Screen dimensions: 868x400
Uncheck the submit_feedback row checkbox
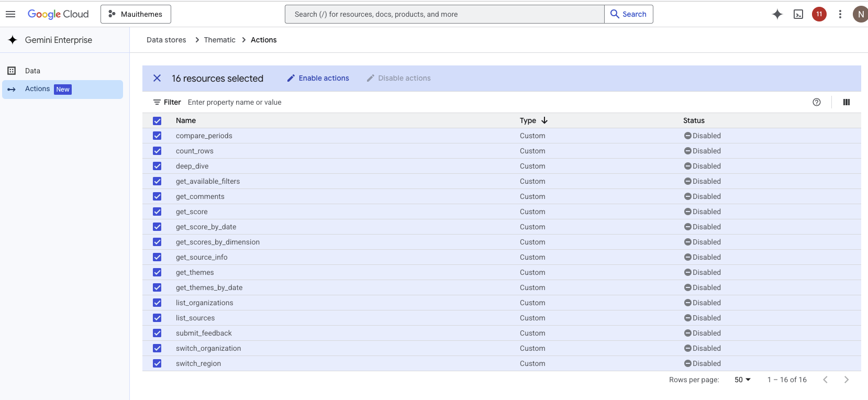point(157,333)
